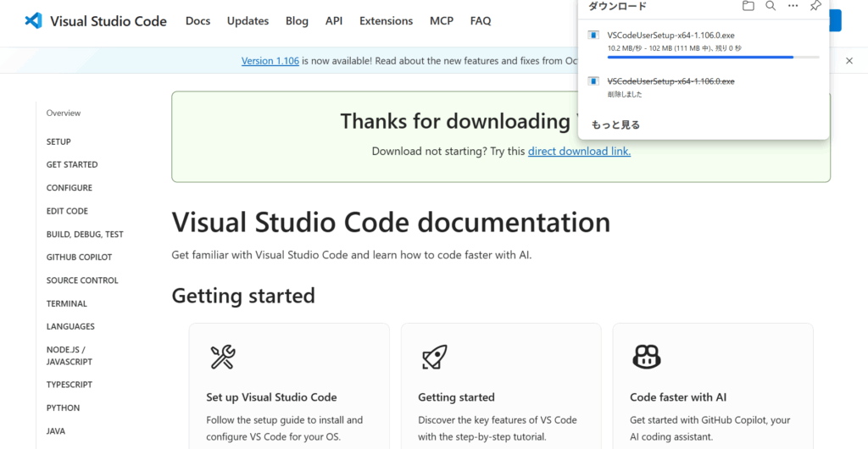Expand the SOURCE CONTROL sidebar section
The width and height of the screenshot is (868, 449).
[82, 280]
